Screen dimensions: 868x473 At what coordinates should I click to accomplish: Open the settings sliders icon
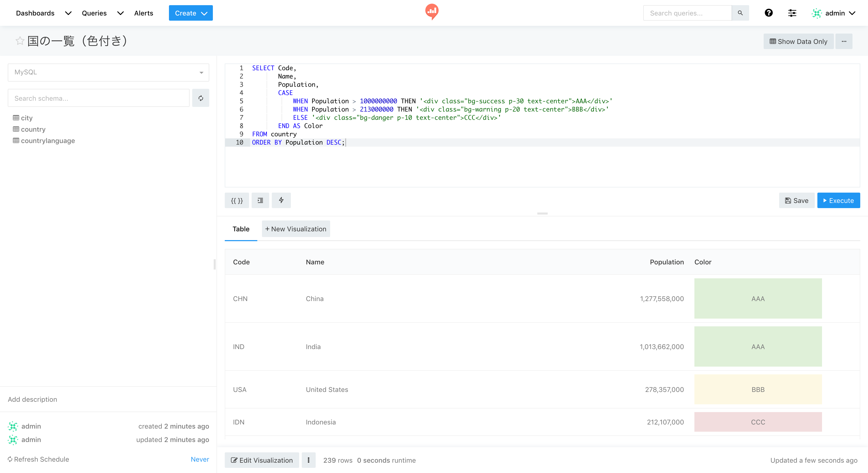(792, 13)
